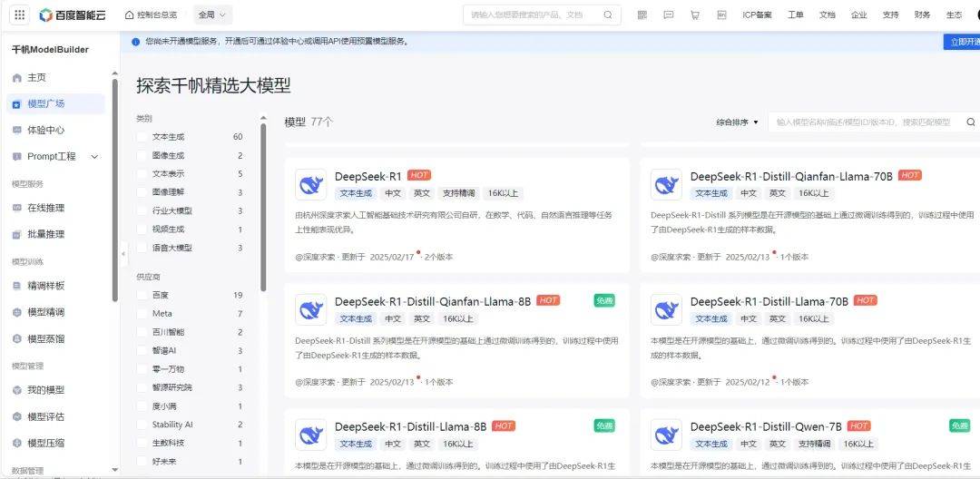Click the 模型压缩 sidebar icon

pos(17,444)
